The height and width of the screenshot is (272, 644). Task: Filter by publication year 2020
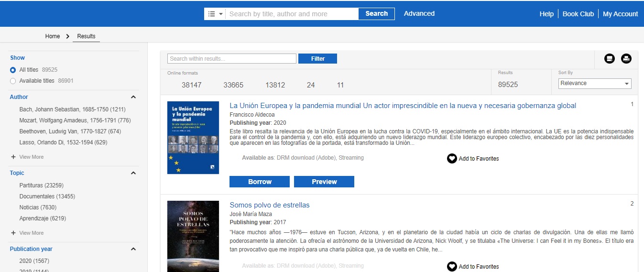(34, 261)
